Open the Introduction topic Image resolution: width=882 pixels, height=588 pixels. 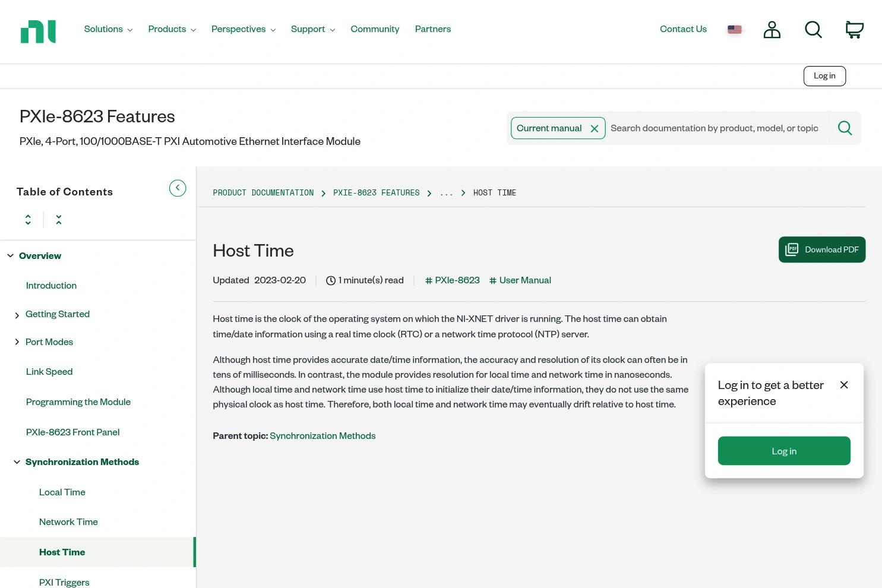click(51, 286)
